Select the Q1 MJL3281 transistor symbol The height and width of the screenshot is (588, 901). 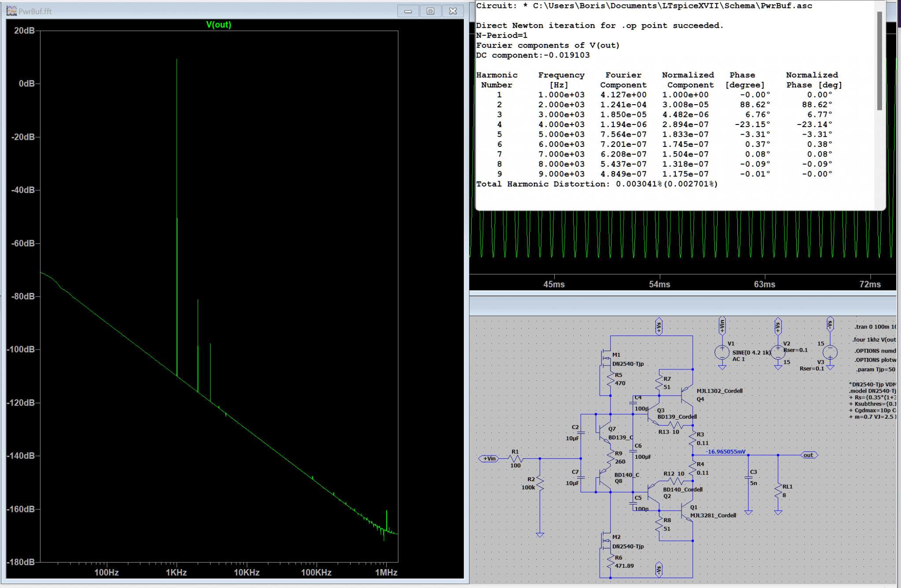(686, 511)
